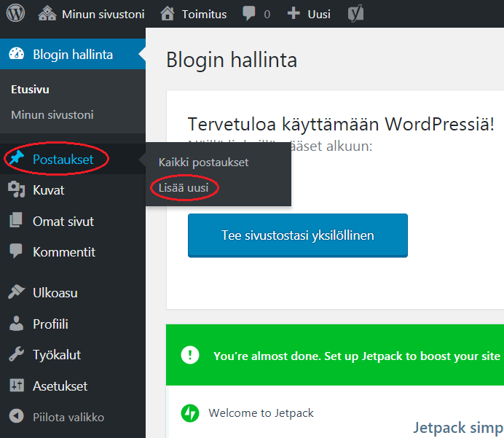Select Kaikki postaukset from the flyout

pos(203,163)
